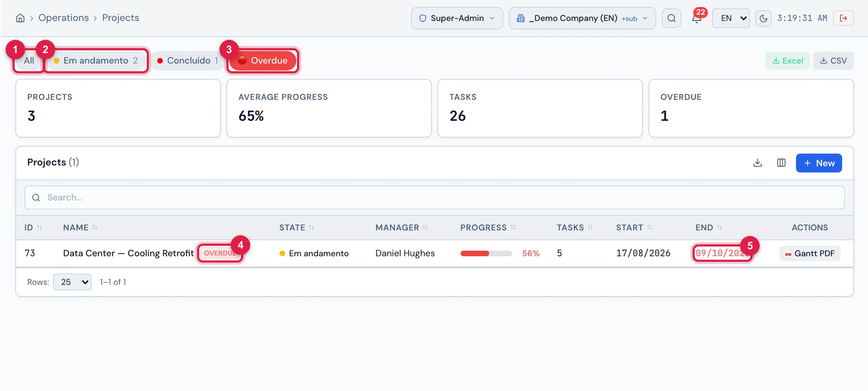Viewport: 868px width, 391px height.
Task: Sort the table by the ID column
Action: [x=33, y=228]
